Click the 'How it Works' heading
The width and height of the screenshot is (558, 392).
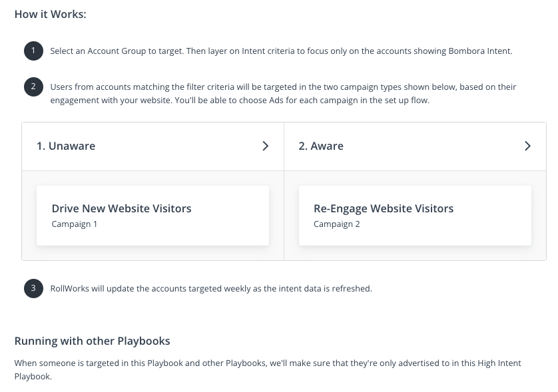pos(50,14)
